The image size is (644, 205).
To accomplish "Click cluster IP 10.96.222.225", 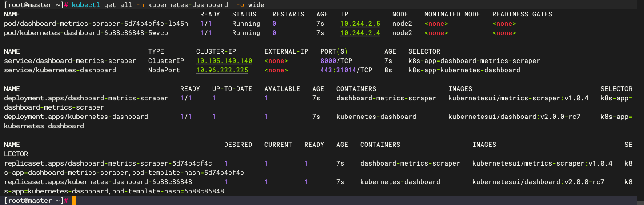I will coord(222,70).
